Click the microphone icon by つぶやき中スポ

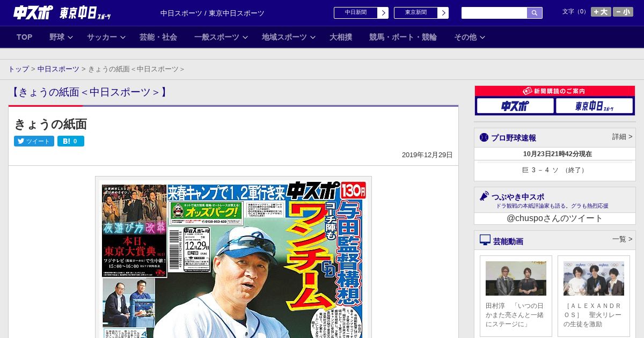tap(484, 196)
